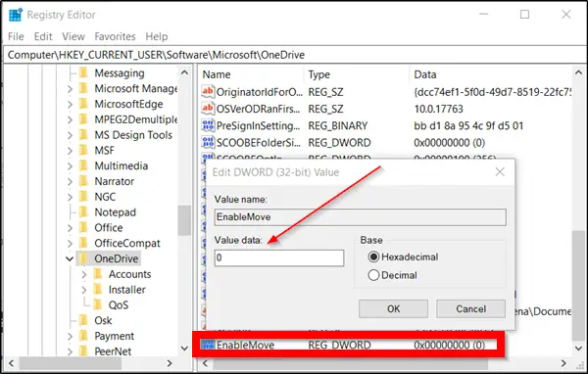Image resolution: width=588 pixels, height=374 pixels.
Task: Close the Edit DWORD dialog with X
Action: [500, 172]
